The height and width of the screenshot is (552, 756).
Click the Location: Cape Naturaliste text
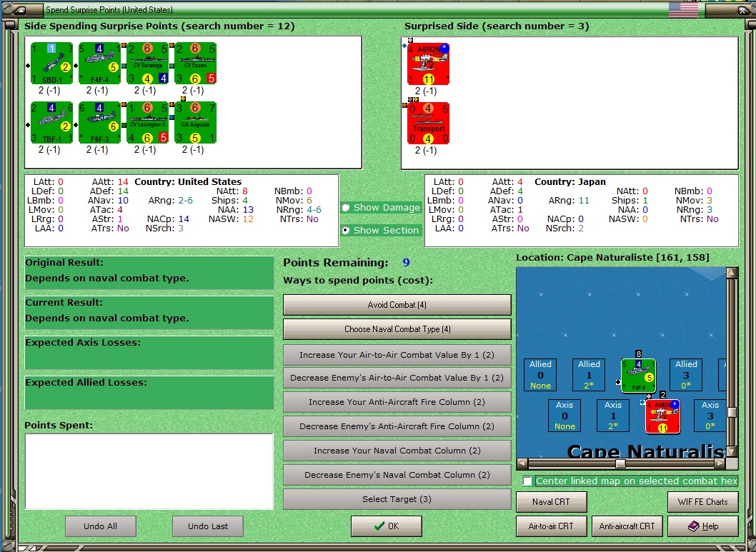pyautogui.click(x=612, y=257)
